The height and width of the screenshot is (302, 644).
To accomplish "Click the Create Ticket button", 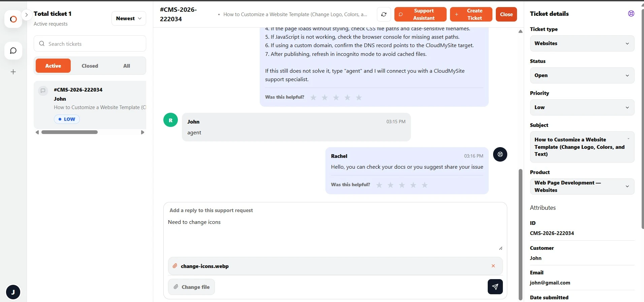I will pyautogui.click(x=471, y=14).
